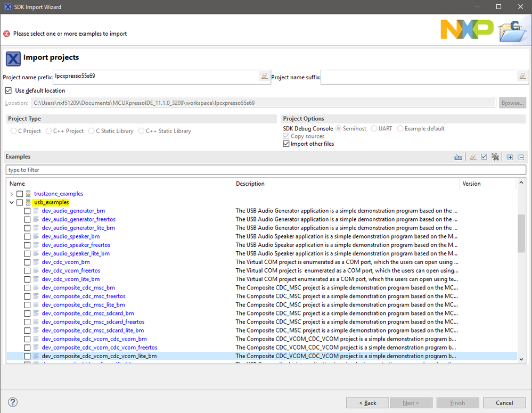This screenshot has height=413, width=532.
Task: Check dev_cdc_vcom_freertos example checkbox
Action: [x=27, y=270]
